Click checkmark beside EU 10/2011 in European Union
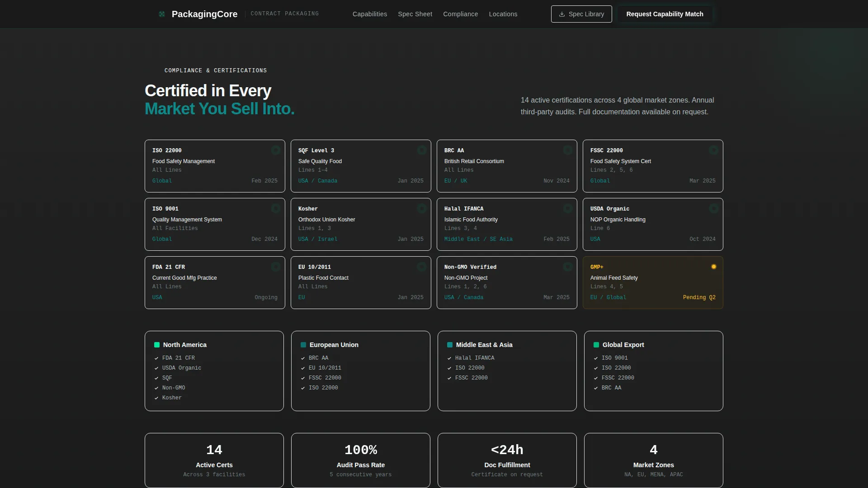This screenshot has height=488, width=868. pos(303,368)
